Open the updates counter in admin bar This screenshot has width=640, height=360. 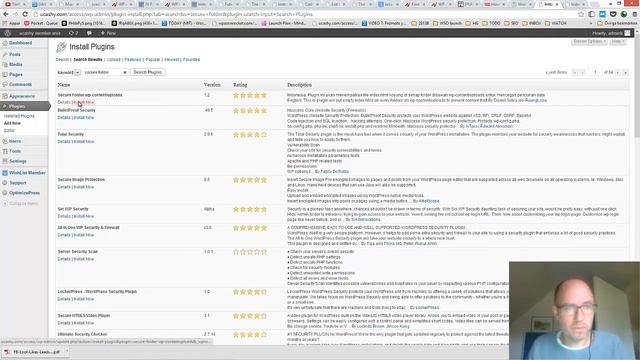(x=73, y=33)
